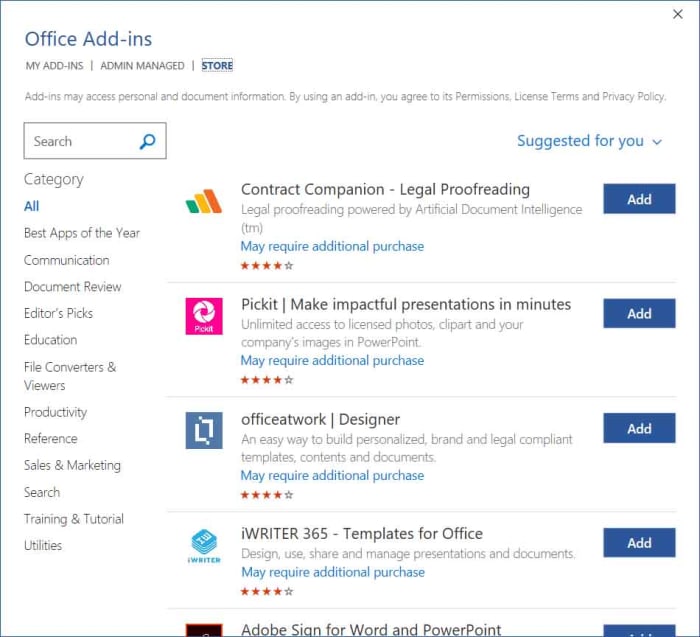700x637 pixels.
Task: Click the officeatwork description about templates
Action: pos(407,448)
